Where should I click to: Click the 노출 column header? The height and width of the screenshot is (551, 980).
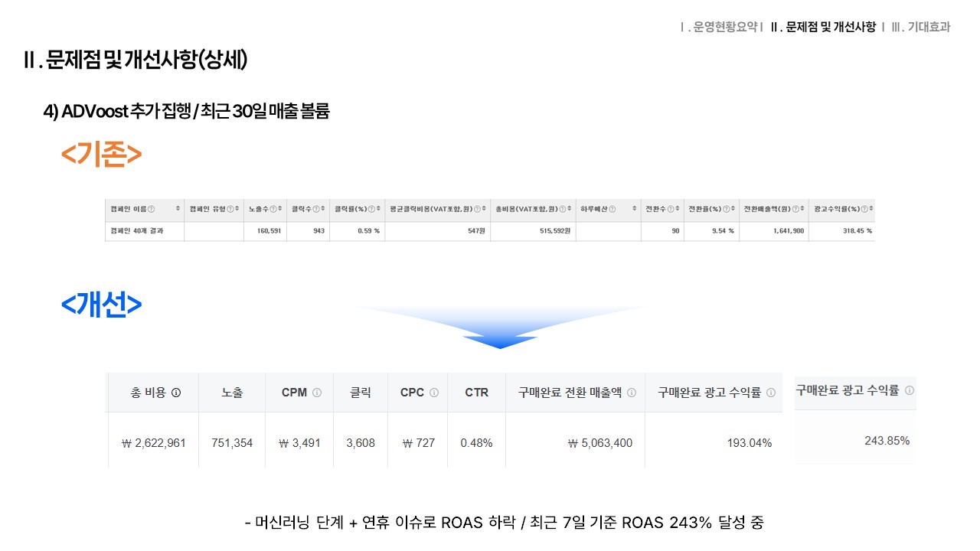[x=232, y=393]
